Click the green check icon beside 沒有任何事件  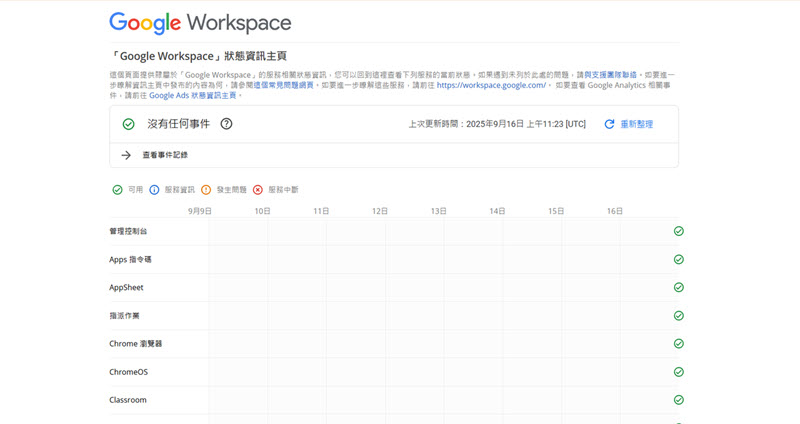click(x=128, y=124)
